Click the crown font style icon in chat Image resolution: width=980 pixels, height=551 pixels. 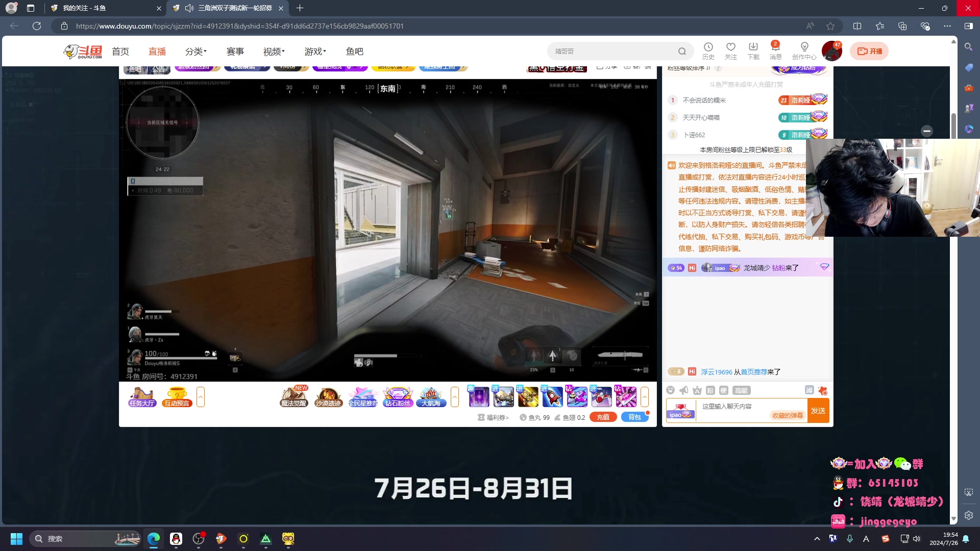tap(697, 390)
